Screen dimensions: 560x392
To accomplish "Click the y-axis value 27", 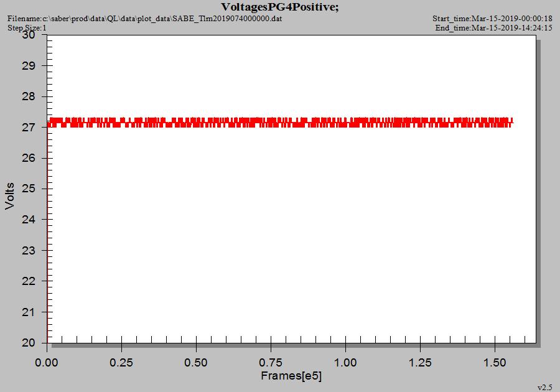I will tap(29, 128).
